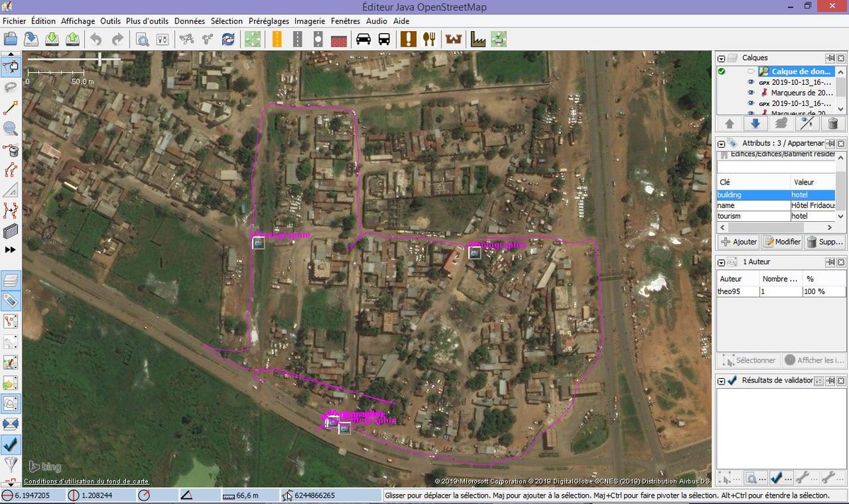Undo the last action

coord(96,39)
